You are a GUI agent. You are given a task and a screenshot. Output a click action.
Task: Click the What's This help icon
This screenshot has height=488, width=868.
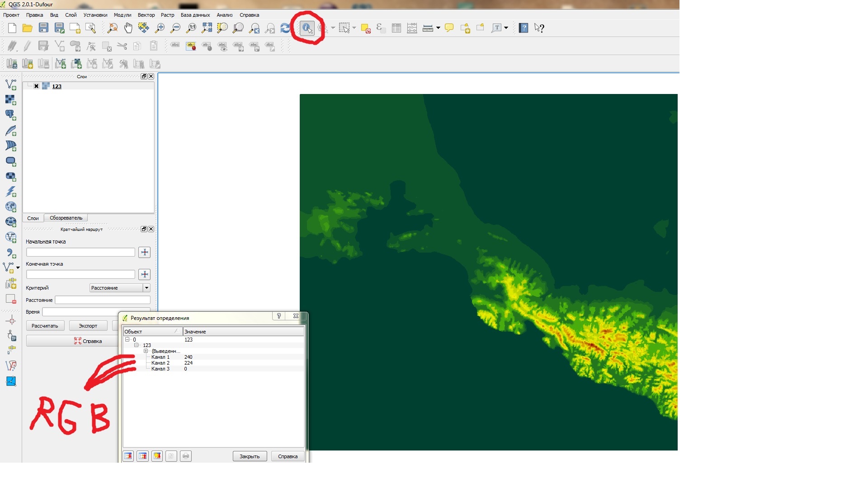pyautogui.click(x=539, y=28)
